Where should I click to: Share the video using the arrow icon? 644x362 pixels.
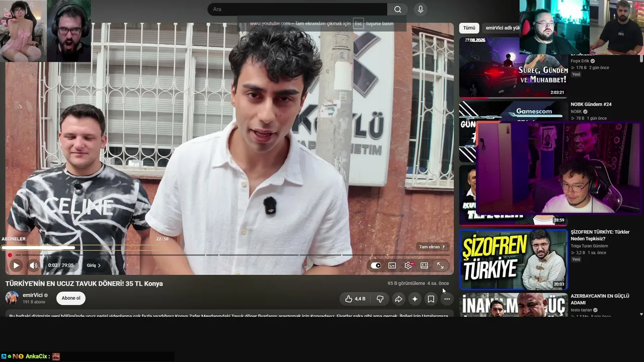coord(398,299)
